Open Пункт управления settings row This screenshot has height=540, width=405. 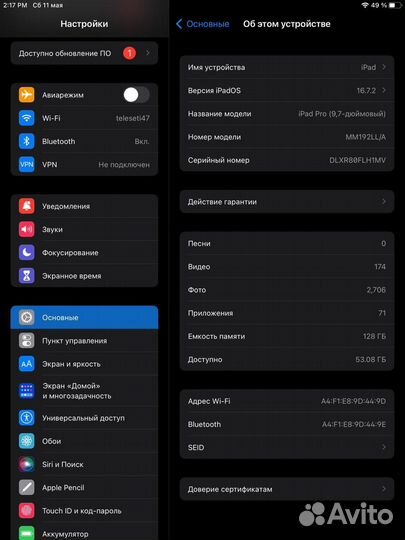click(x=84, y=341)
